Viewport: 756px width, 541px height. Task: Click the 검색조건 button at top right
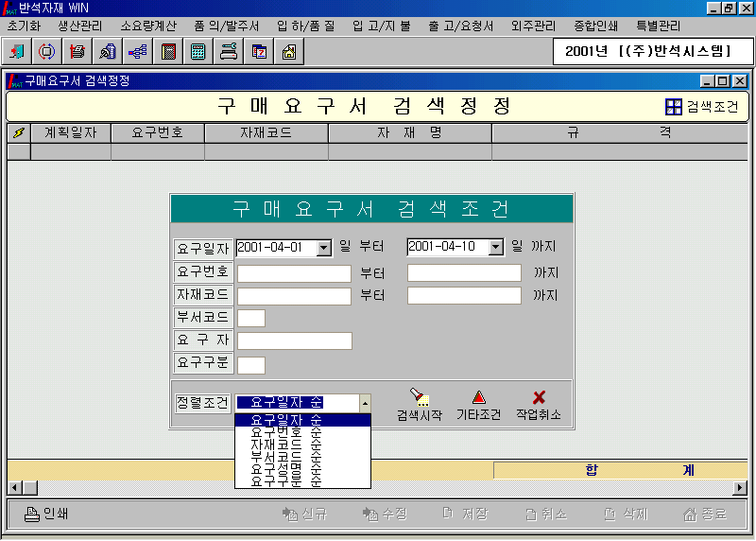701,107
